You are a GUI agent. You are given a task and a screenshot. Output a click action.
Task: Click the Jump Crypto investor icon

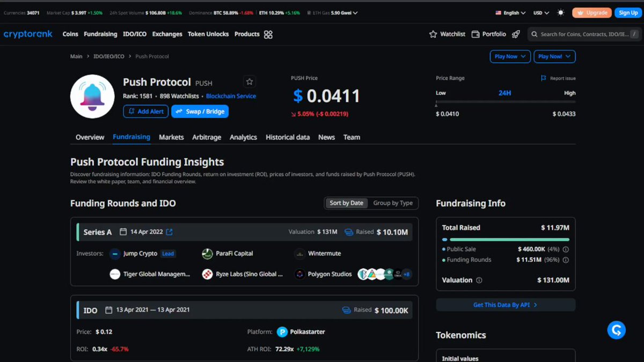[x=115, y=254]
